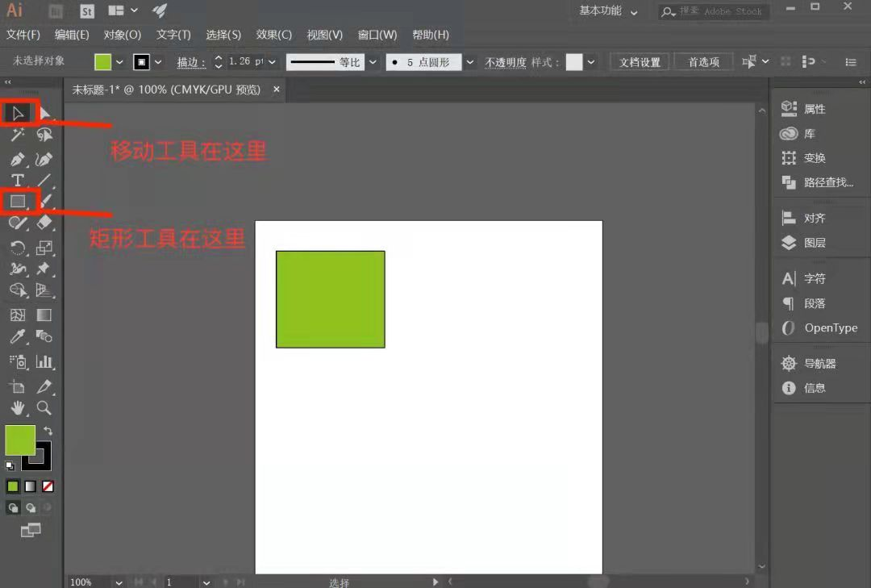Screen dimensions: 871x588
Task: Select the Selection (arrow) tool
Action: point(18,114)
